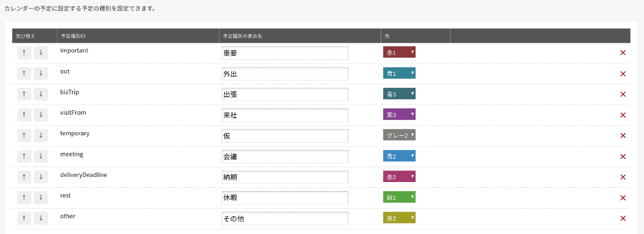The image size is (644, 234).
Task: Move the visitFrom row down
Action: click(41, 115)
